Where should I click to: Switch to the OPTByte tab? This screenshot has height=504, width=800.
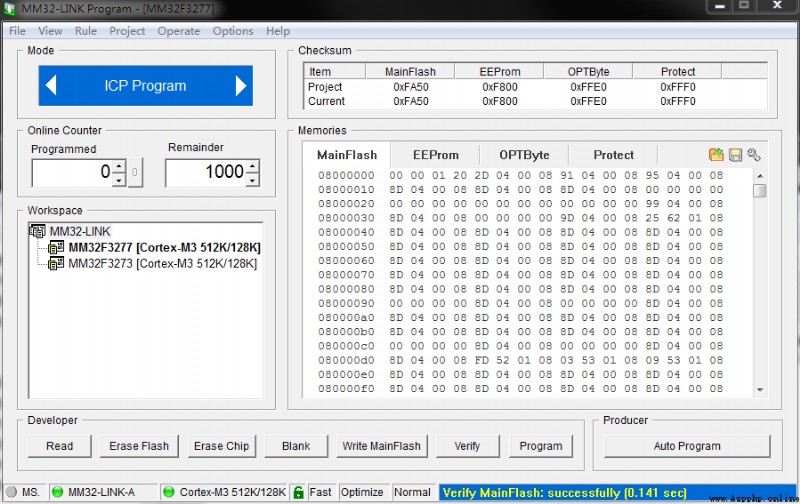tap(524, 155)
